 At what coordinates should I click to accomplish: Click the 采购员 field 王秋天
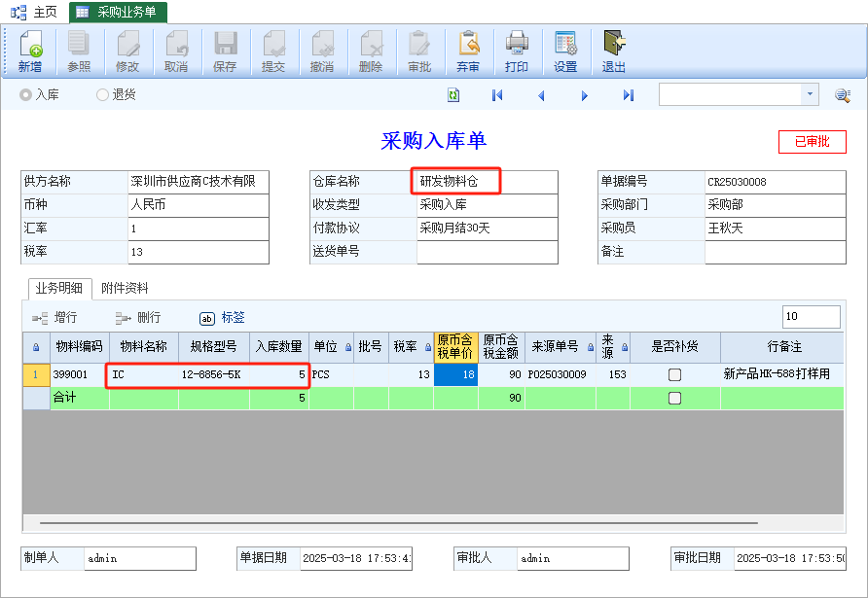pos(775,228)
